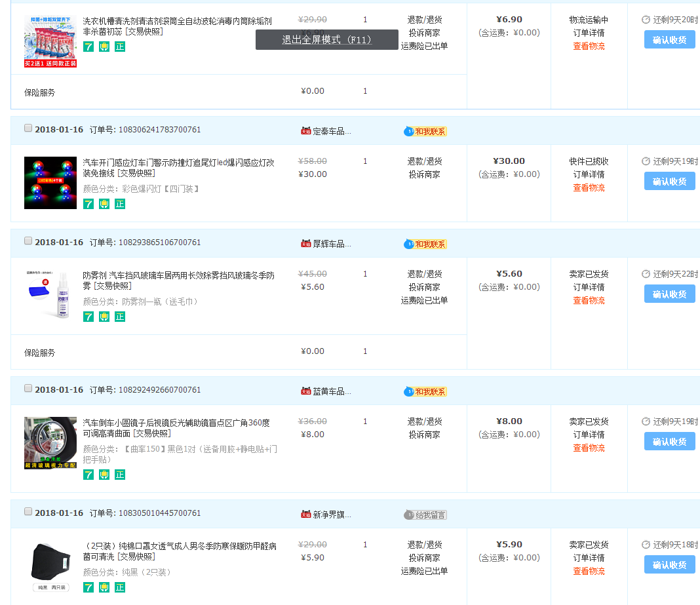Open 查看物流 for the mask order
Screen dimensions: 700x605
tap(588, 571)
